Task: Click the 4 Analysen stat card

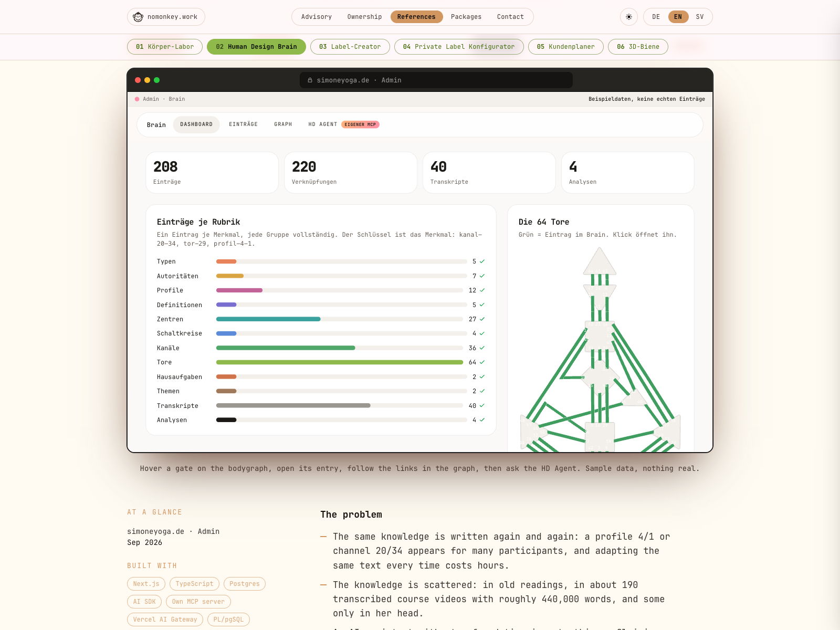Action: point(628,173)
